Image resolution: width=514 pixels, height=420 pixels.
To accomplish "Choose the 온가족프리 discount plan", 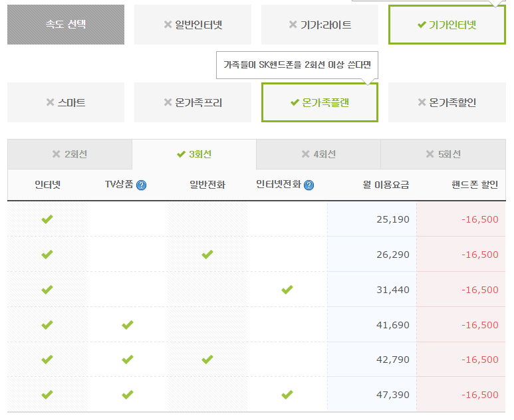I will pos(193,102).
